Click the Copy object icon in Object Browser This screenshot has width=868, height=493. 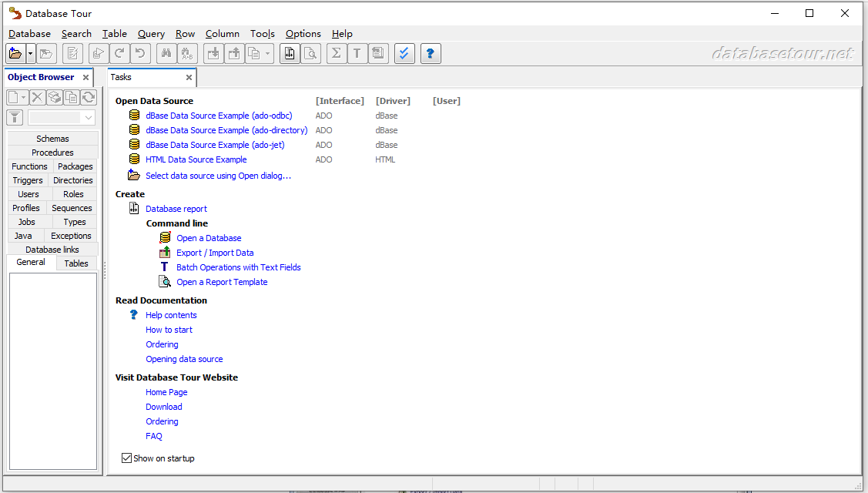pos(72,98)
